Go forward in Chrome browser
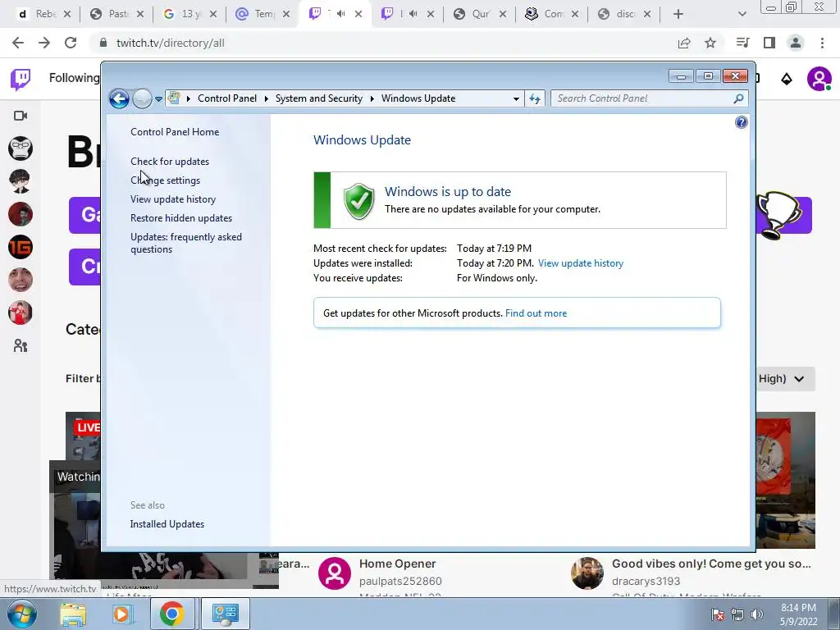Image resolution: width=840 pixels, height=630 pixels. coord(44,43)
